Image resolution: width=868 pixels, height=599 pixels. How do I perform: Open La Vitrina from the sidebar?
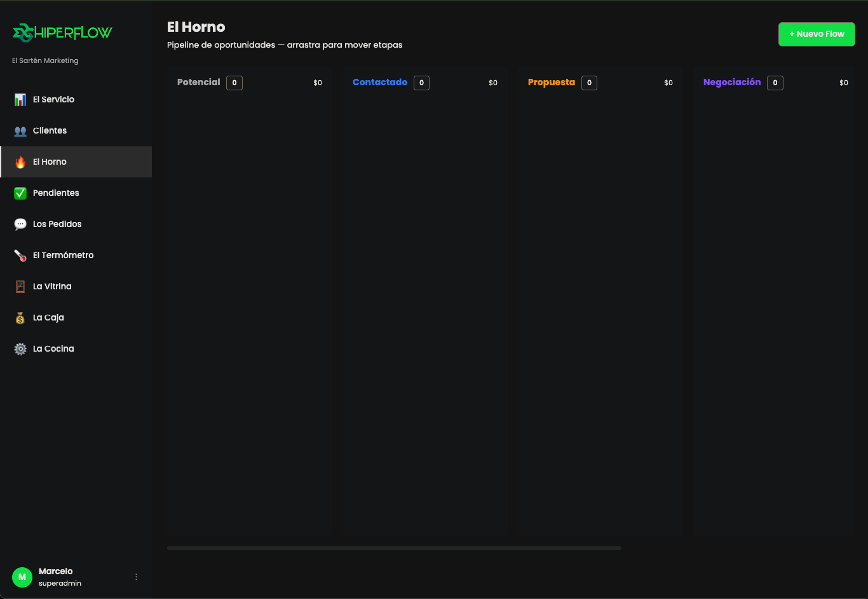76,287
